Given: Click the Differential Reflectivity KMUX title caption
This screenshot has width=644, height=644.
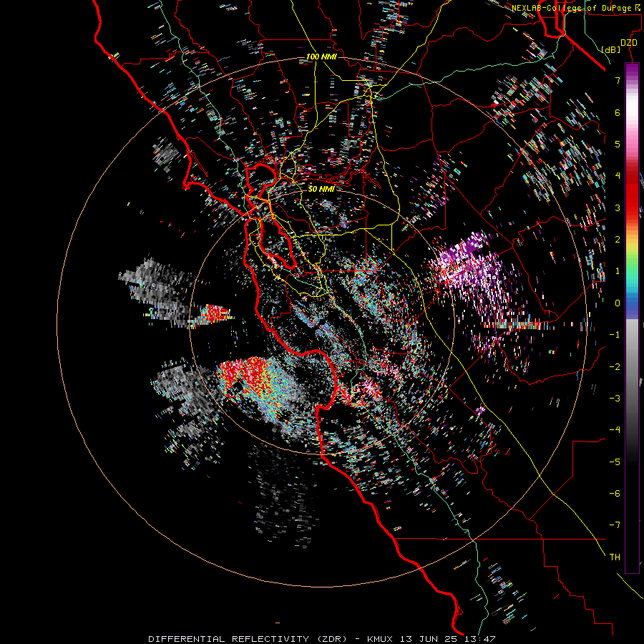Looking at the screenshot, I should click(322, 639).
